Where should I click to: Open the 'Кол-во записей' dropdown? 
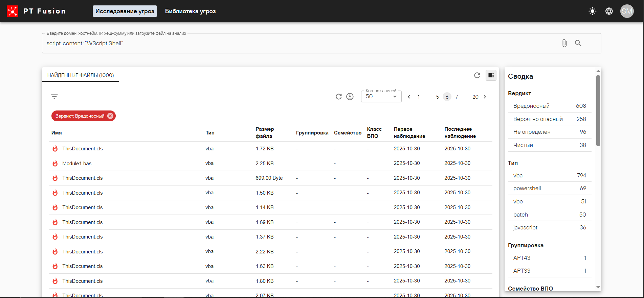coord(381,97)
